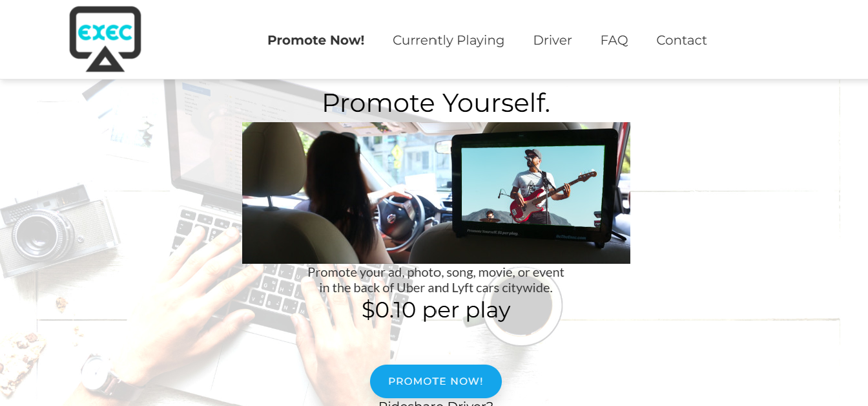Click the $0.10 per play price text
The image size is (868, 406).
[436, 310]
